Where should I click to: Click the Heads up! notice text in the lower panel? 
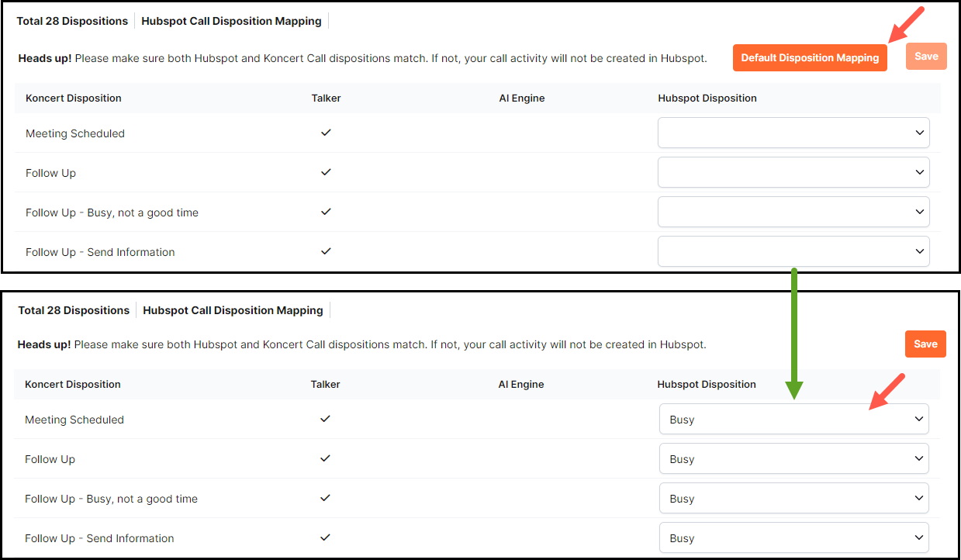point(362,344)
